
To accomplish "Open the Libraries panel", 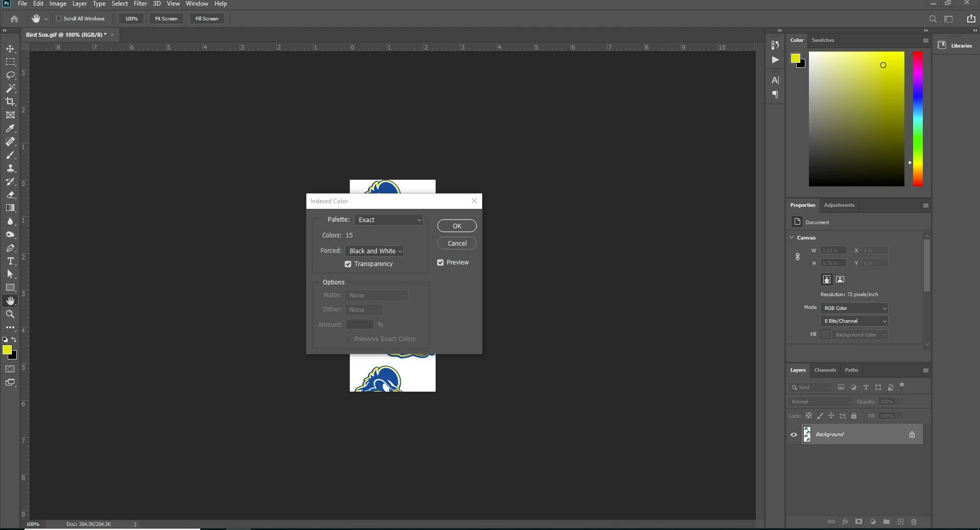I will pyautogui.click(x=955, y=45).
